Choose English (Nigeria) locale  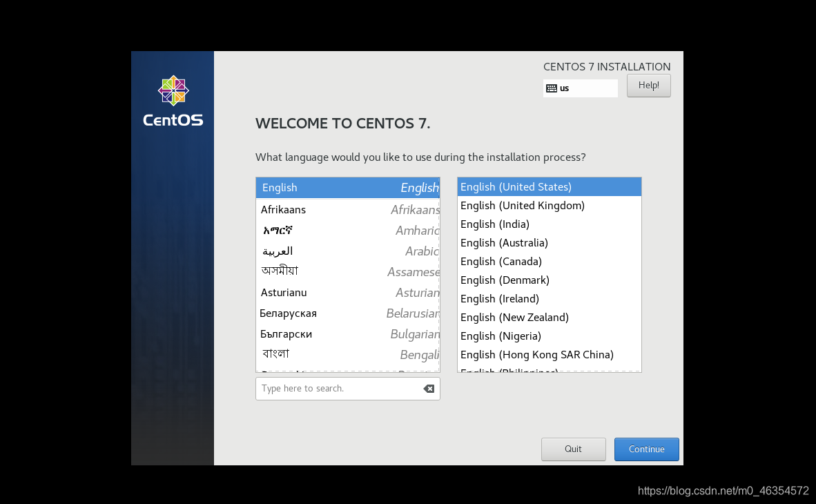pos(549,336)
